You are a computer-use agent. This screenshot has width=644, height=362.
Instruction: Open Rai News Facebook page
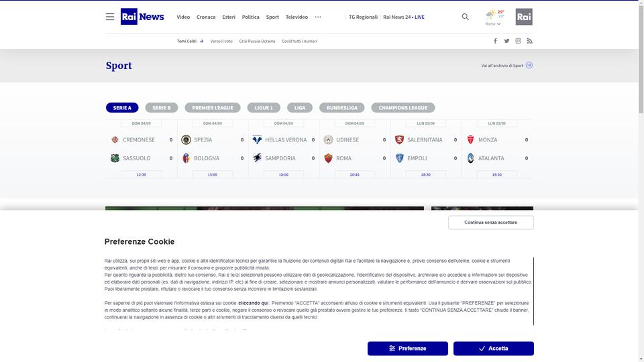point(495,41)
